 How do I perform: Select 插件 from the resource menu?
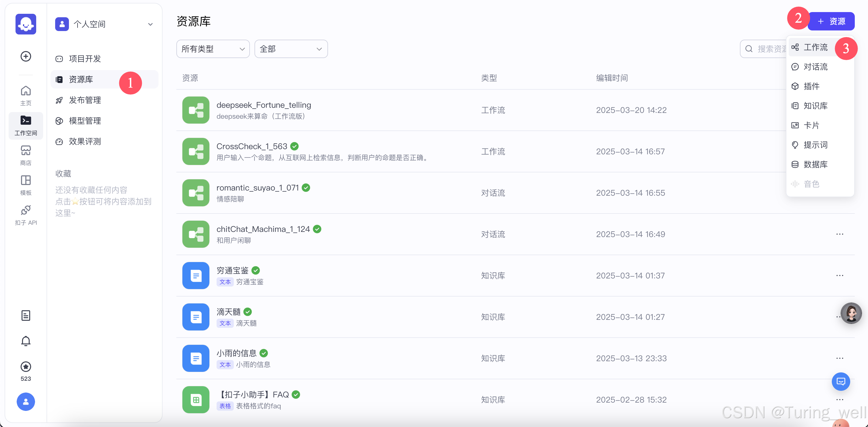click(811, 86)
